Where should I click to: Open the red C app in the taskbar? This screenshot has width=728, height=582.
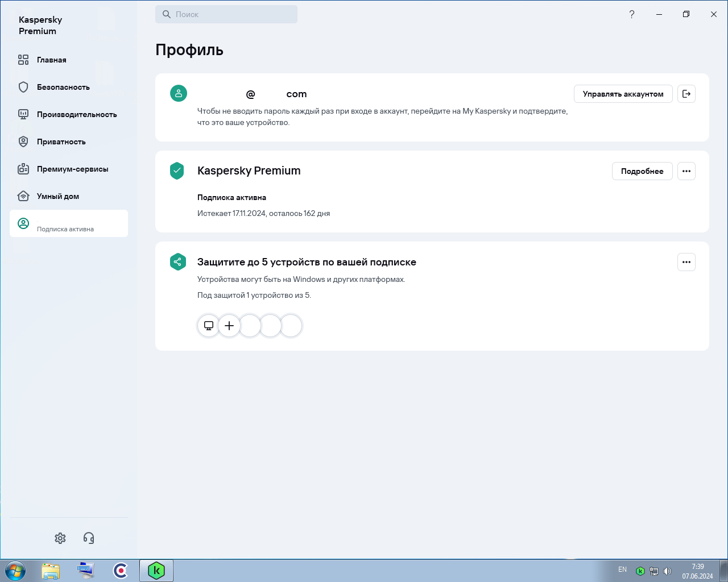tap(121, 571)
